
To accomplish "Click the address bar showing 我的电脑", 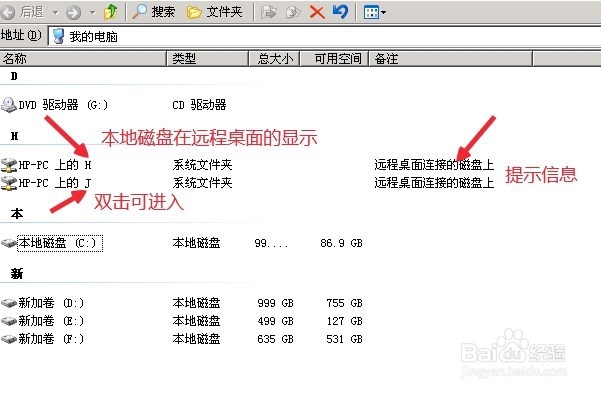I will (324, 36).
